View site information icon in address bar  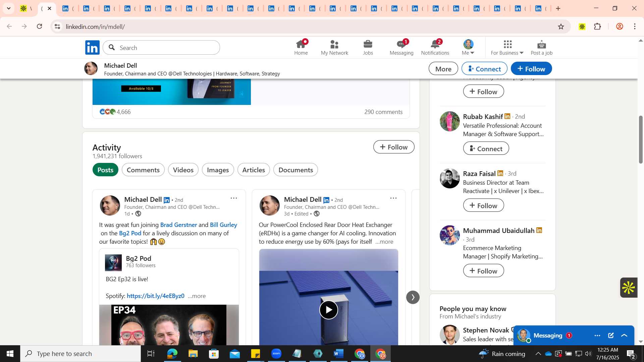[57, 26]
